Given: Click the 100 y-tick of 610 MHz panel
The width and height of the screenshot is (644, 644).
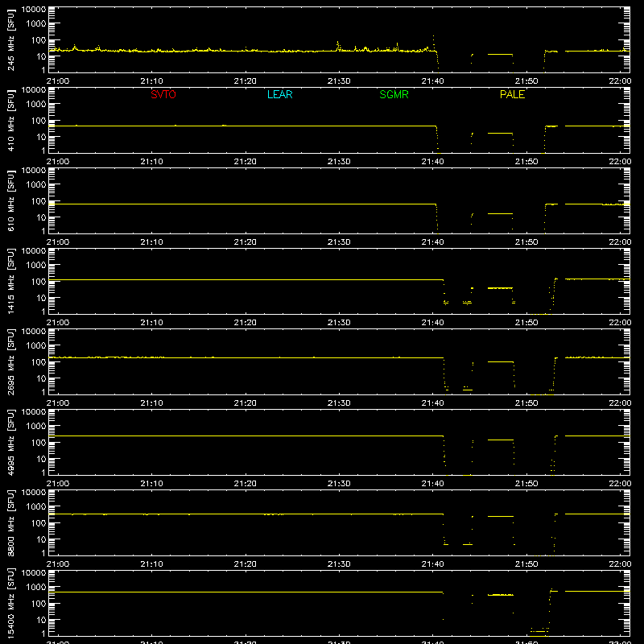Looking at the screenshot, I should (39, 201).
